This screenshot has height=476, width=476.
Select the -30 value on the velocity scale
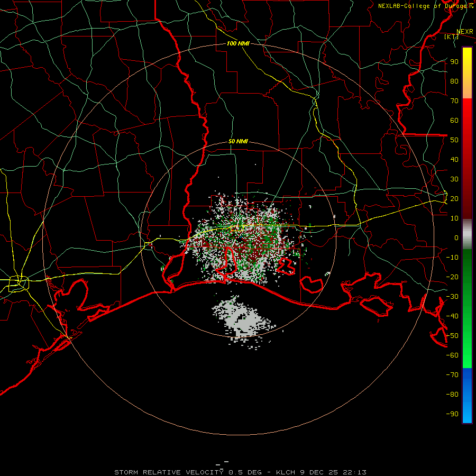click(x=452, y=297)
